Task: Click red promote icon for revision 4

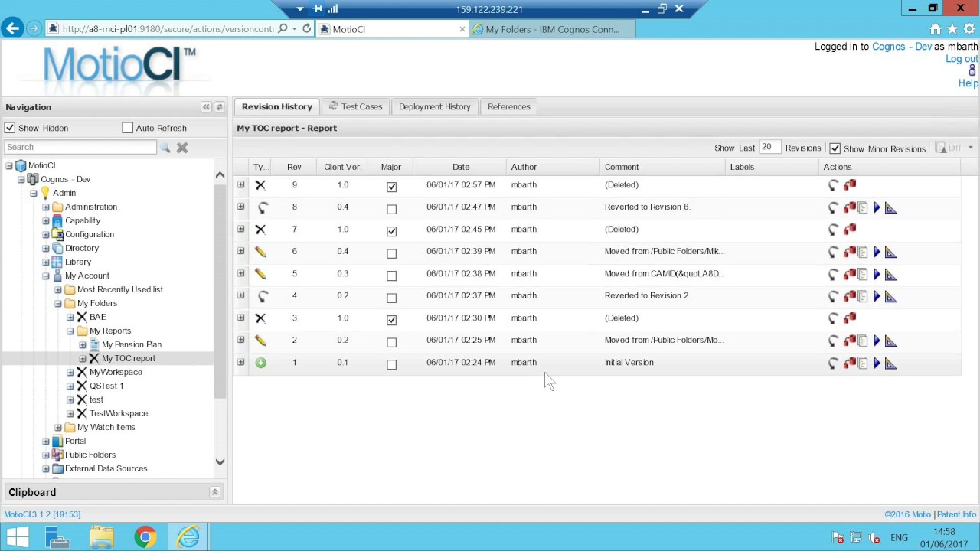Action: (x=850, y=296)
